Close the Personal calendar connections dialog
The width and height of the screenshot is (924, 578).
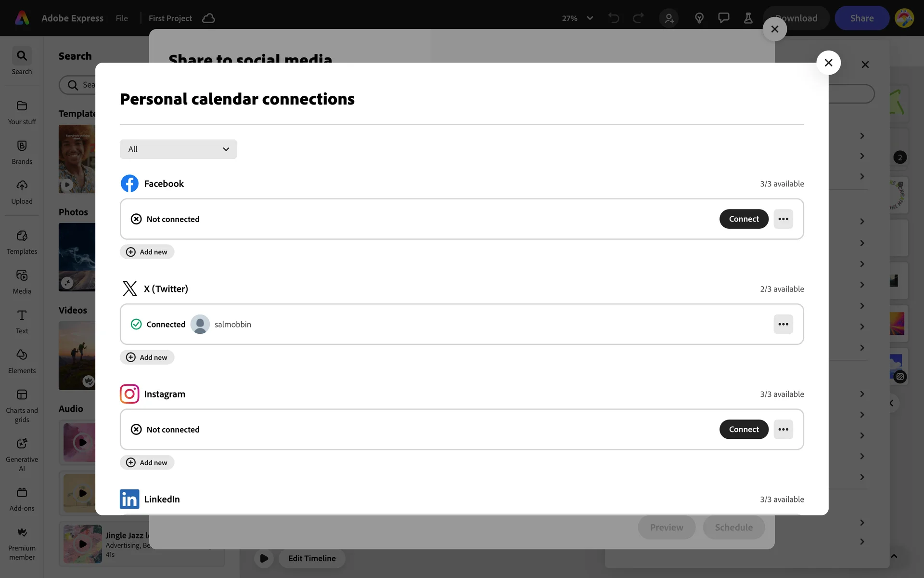828,63
